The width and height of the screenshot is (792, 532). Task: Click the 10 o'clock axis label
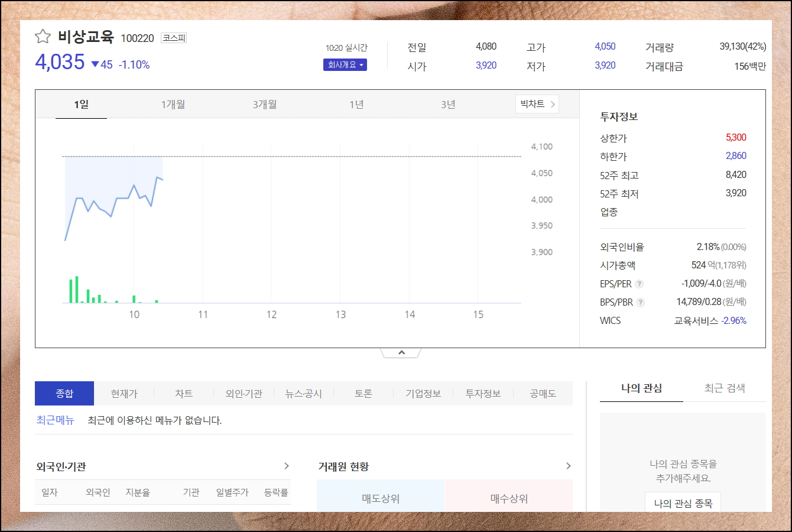134,314
